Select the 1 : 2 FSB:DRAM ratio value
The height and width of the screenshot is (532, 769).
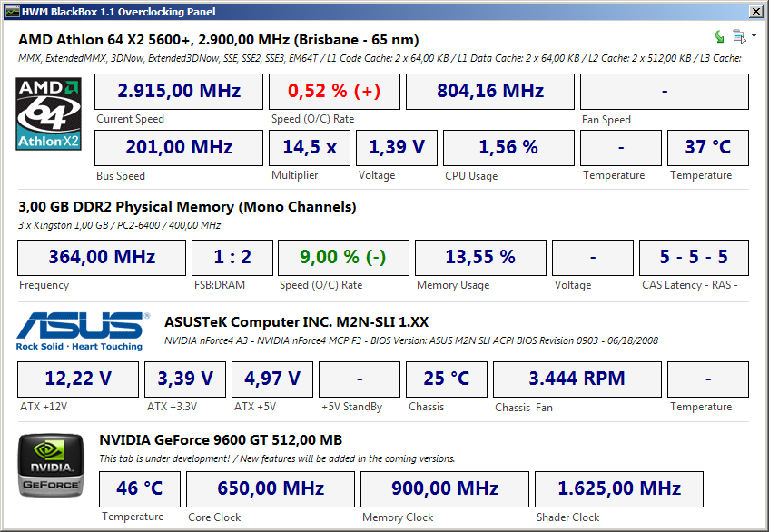pos(232,258)
